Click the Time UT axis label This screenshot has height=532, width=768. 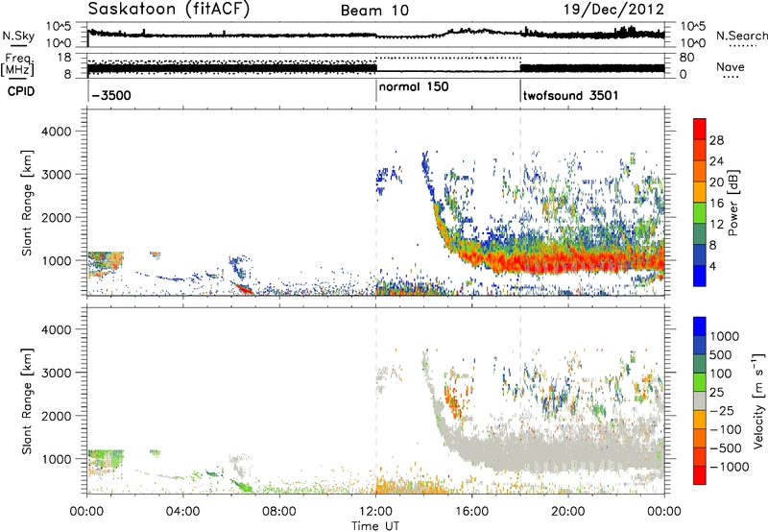point(375,526)
